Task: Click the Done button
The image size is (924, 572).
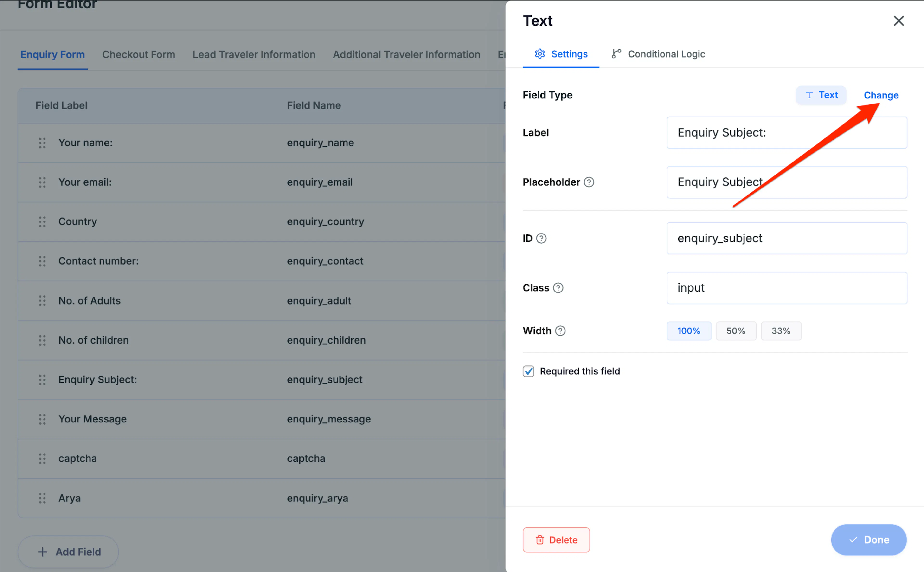Action: tap(869, 540)
